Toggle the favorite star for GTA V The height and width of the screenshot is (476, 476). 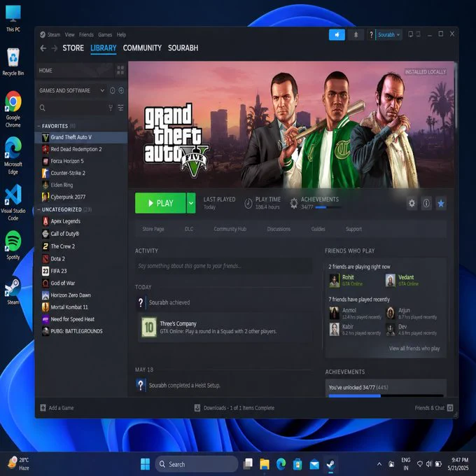[441, 203]
